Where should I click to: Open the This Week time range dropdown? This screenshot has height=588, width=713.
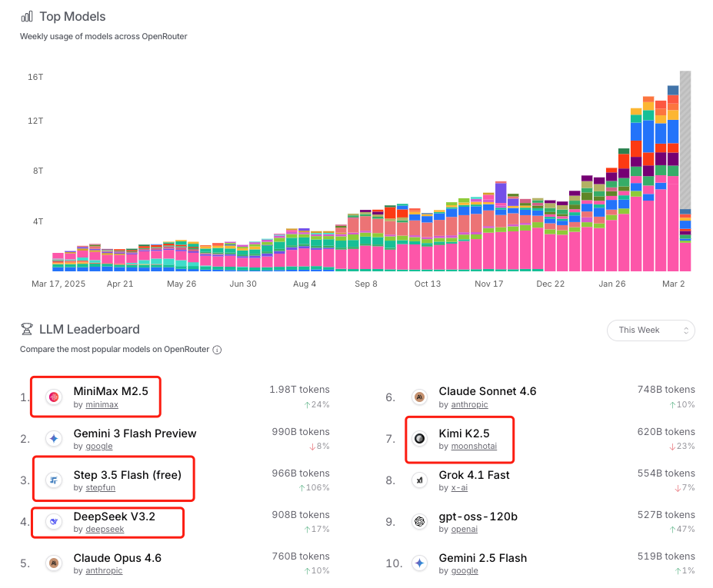coord(650,330)
